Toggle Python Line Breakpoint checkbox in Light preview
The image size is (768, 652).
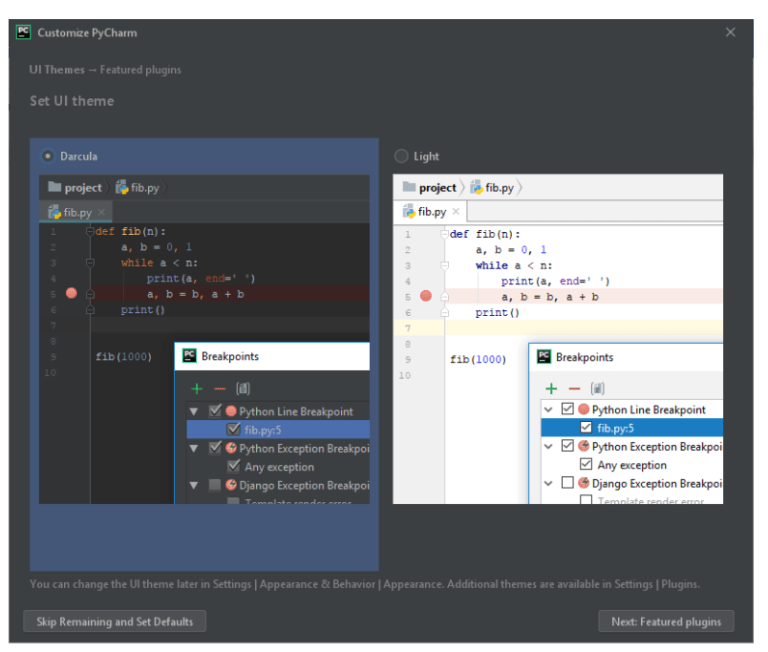pos(568,409)
